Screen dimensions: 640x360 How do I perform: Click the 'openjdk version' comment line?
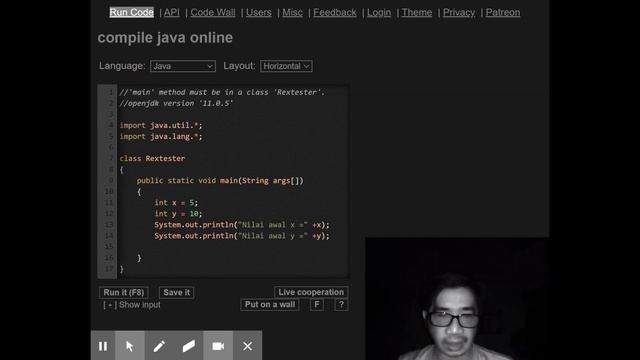[176, 103]
